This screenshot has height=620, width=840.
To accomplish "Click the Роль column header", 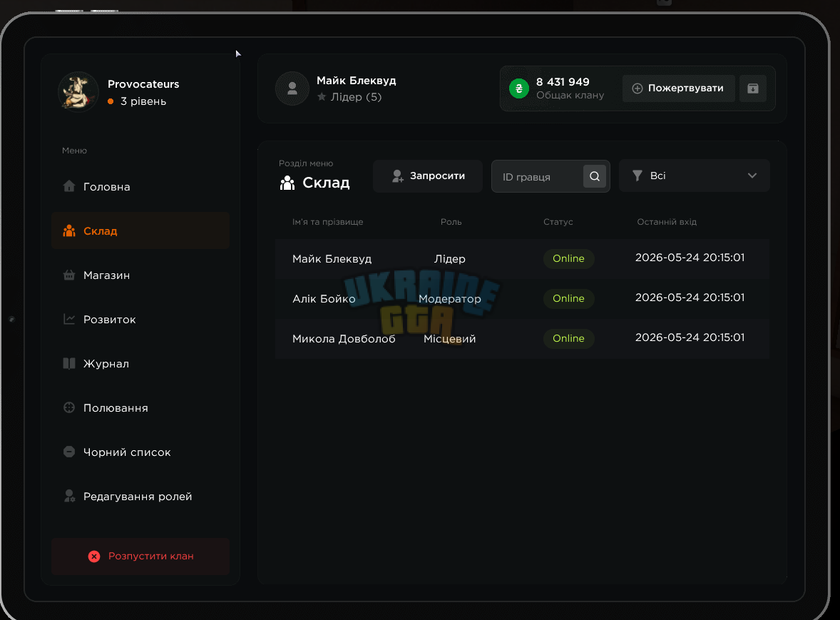I will (451, 222).
